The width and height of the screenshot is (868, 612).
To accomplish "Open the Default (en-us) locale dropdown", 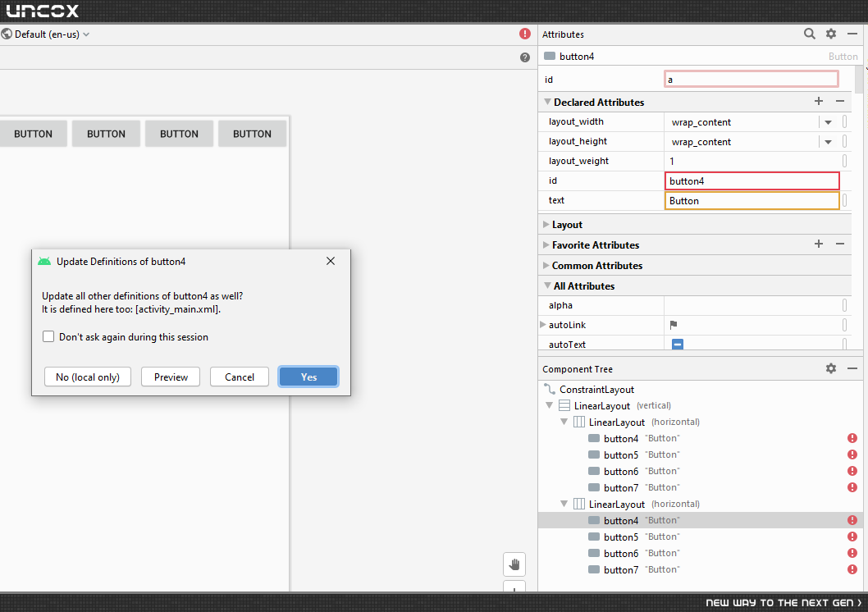I will pyautogui.click(x=45, y=34).
